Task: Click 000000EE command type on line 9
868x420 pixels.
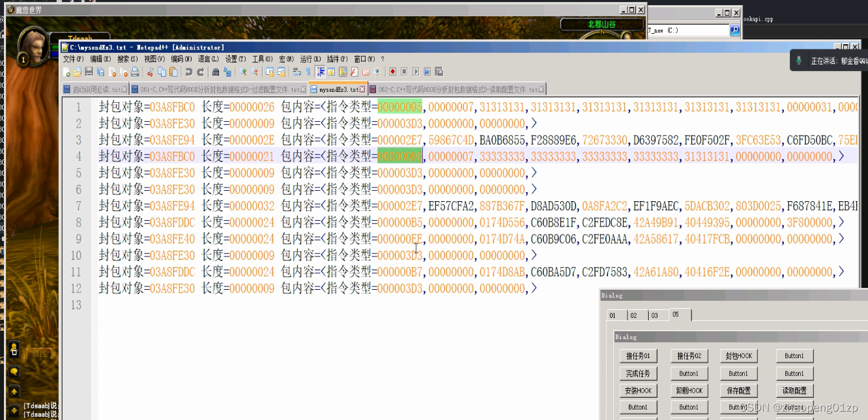Action: click(399, 239)
